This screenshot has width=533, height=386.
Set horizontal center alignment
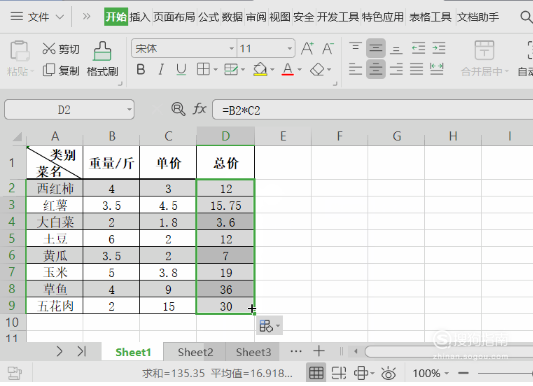pyautogui.click(x=376, y=69)
